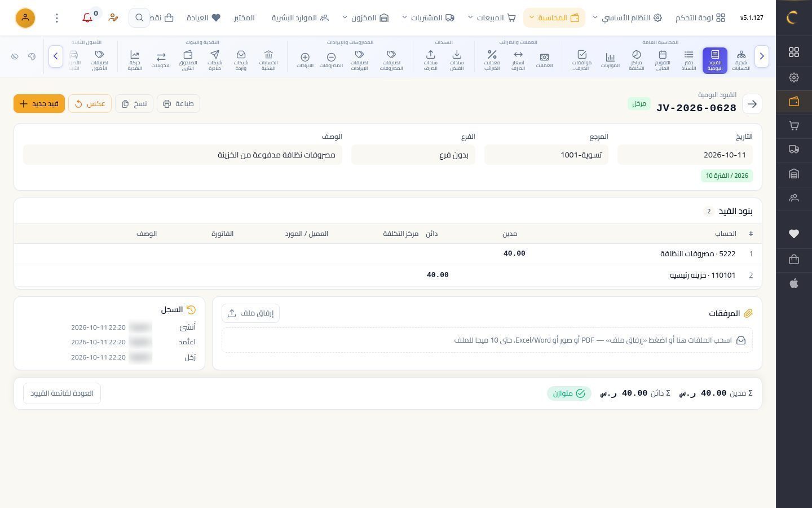Expand the المحاسبة accounting dropdown
The image size is (812, 508).
(x=554, y=18)
